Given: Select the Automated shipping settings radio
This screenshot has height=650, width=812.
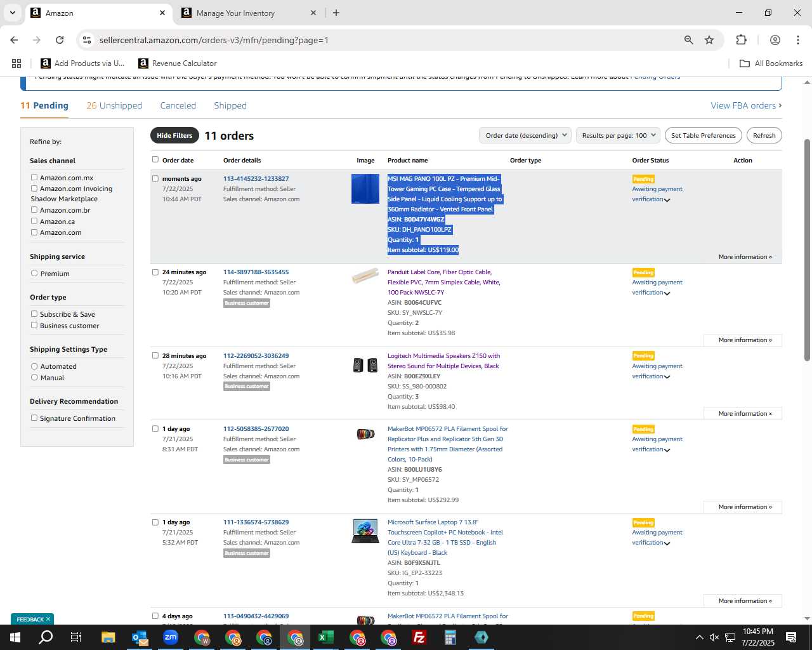Looking at the screenshot, I should [34, 366].
